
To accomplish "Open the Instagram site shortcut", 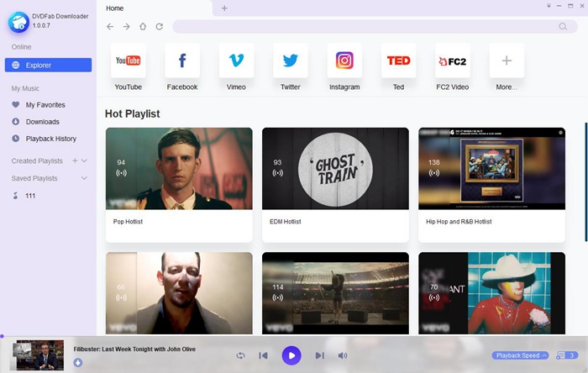I will 344,60.
